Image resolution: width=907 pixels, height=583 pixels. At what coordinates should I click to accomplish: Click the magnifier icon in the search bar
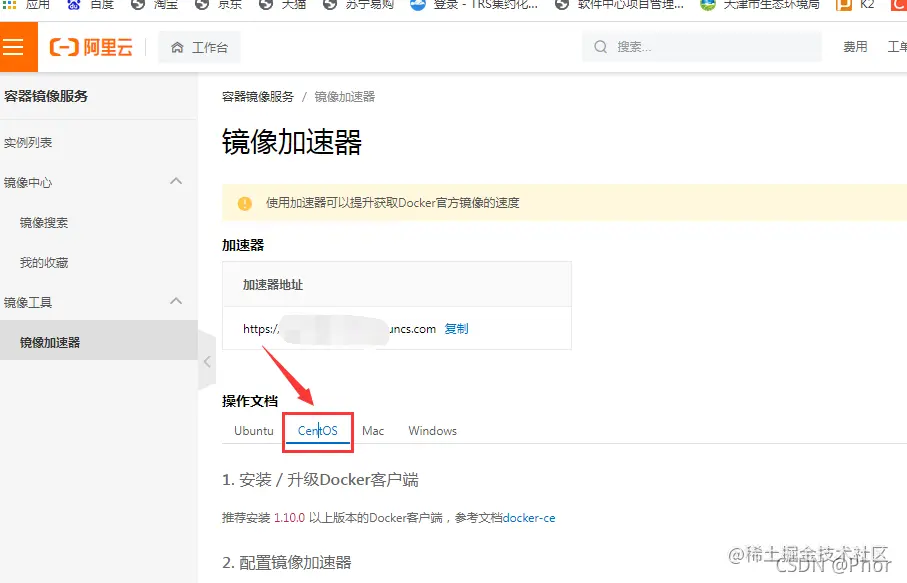point(599,46)
